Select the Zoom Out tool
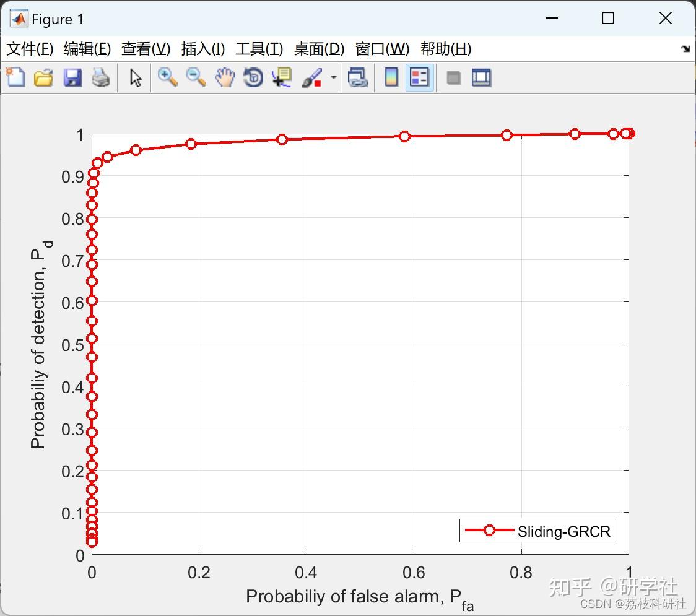696x616 pixels. [x=196, y=77]
